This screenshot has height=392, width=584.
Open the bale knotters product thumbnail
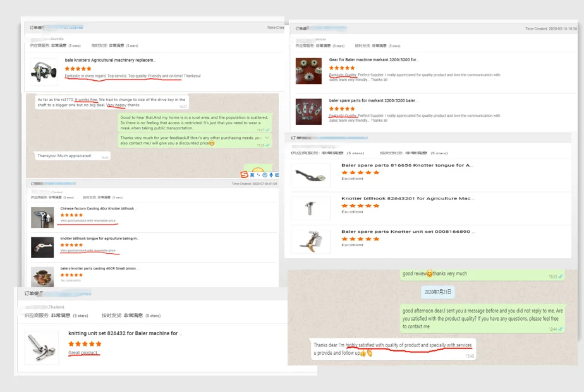coord(44,71)
